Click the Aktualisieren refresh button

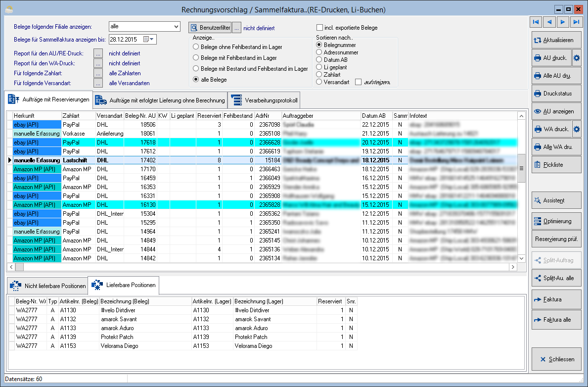[x=556, y=40]
